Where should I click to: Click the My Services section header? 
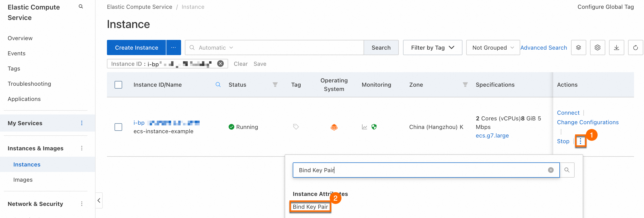25,123
